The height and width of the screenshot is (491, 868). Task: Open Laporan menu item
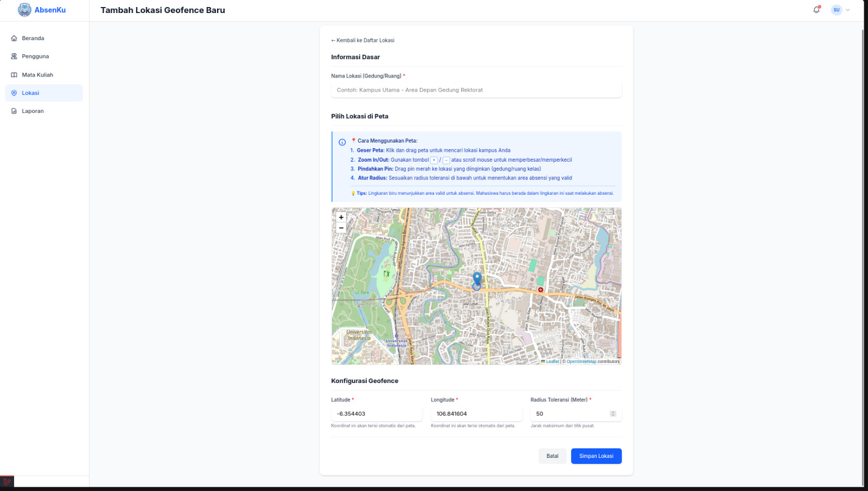point(44,111)
